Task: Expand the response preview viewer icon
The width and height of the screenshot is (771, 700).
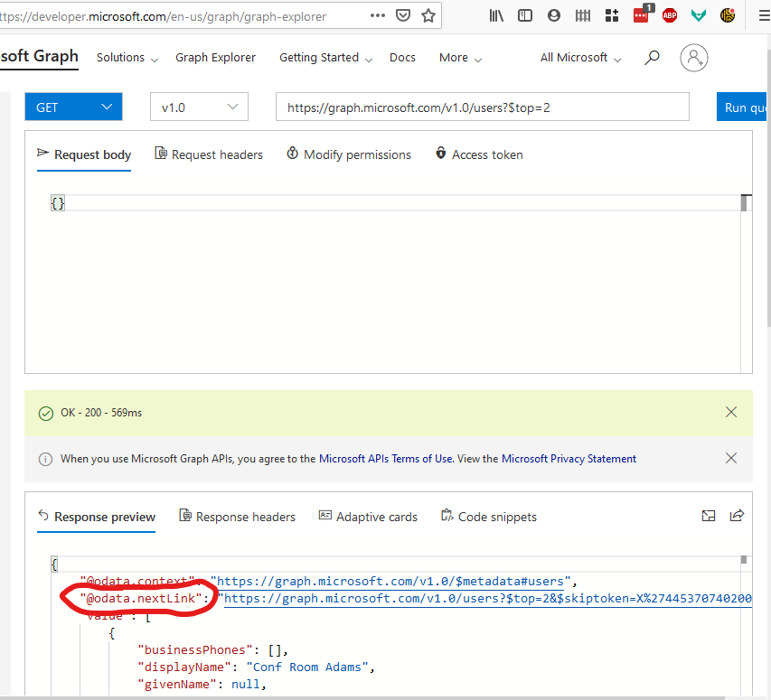Action: click(709, 516)
